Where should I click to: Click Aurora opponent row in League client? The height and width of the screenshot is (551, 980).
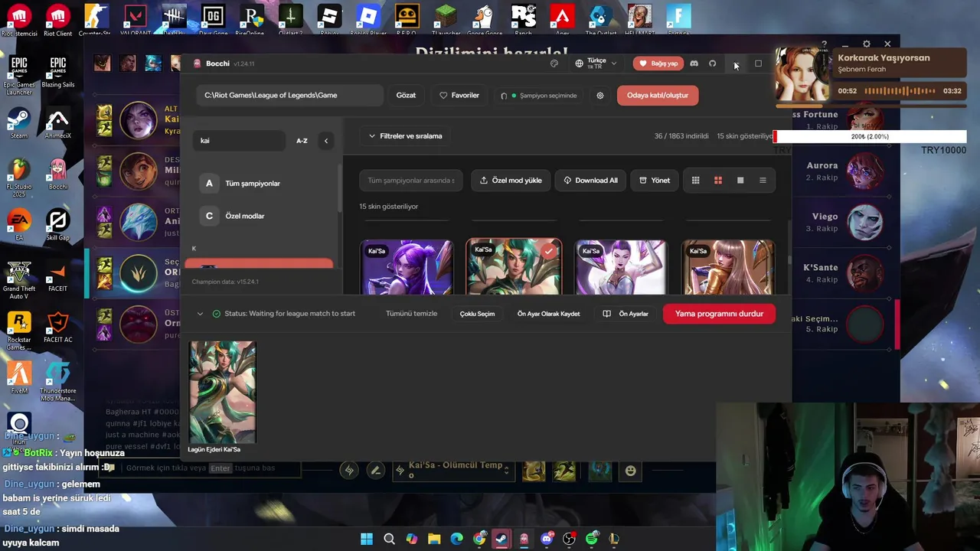click(844, 171)
